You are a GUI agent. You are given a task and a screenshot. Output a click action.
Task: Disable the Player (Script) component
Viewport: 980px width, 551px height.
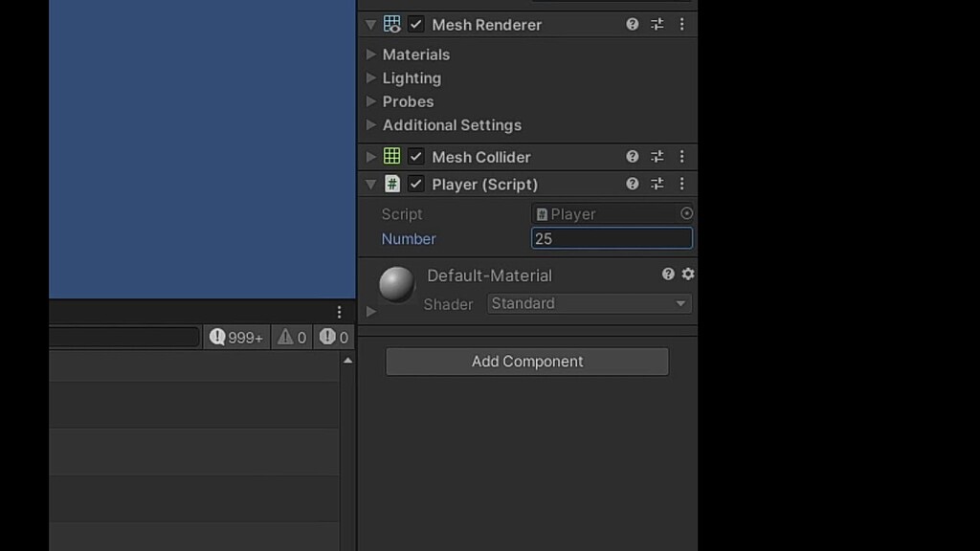click(x=417, y=184)
